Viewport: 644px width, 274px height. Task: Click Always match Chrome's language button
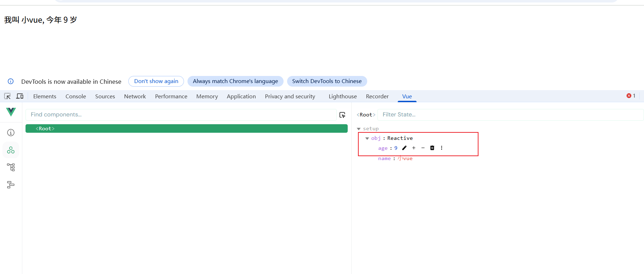[x=235, y=81]
